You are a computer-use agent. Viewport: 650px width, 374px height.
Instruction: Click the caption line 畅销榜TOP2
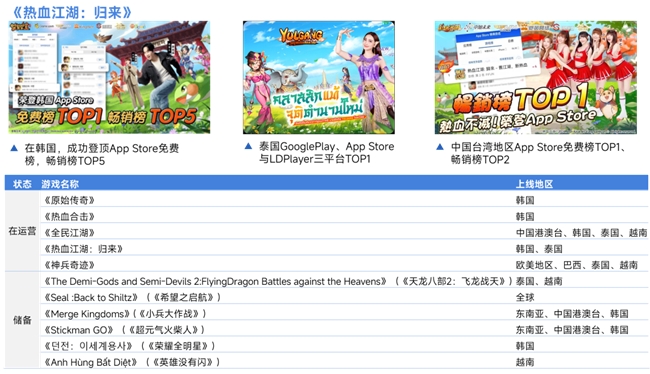[x=480, y=160]
